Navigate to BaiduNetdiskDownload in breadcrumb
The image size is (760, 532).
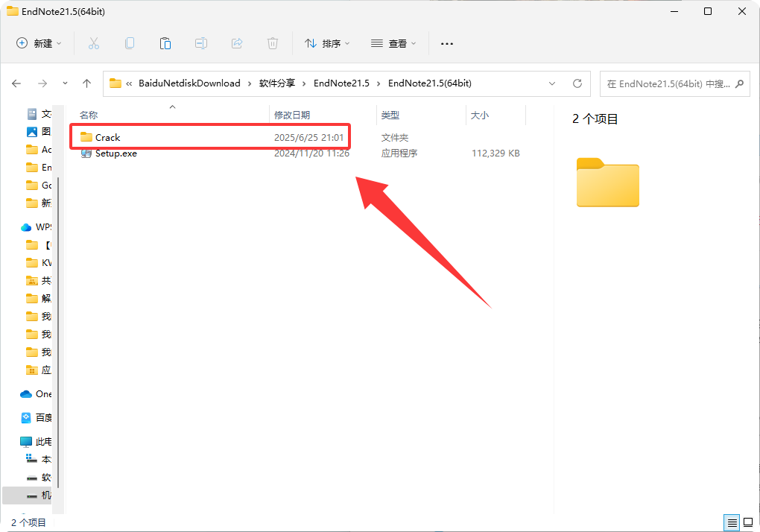189,83
